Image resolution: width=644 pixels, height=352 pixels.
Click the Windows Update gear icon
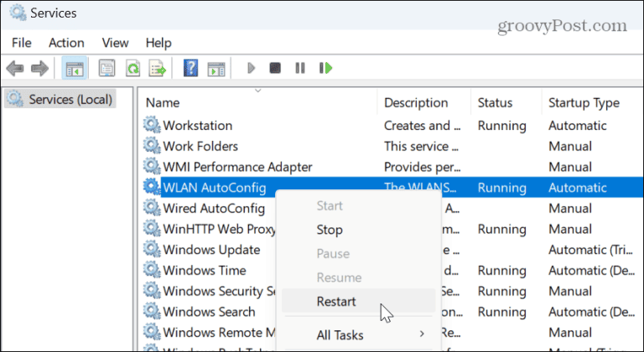[x=152, y=249]
